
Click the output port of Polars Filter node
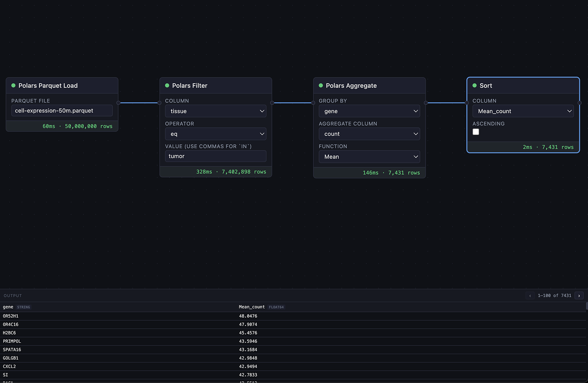click(272, 102)
